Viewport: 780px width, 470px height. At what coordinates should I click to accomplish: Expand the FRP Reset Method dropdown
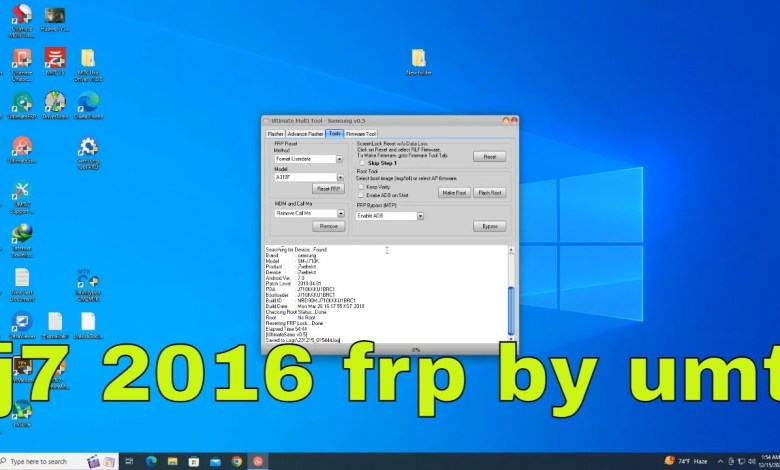click(339, 158)
